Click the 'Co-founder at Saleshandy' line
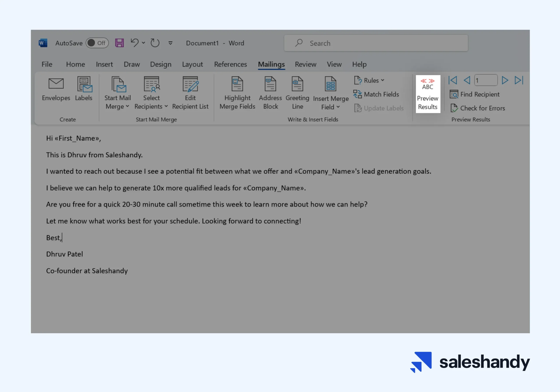This screenshot has height=392, width=560. [x=87, y=271]
